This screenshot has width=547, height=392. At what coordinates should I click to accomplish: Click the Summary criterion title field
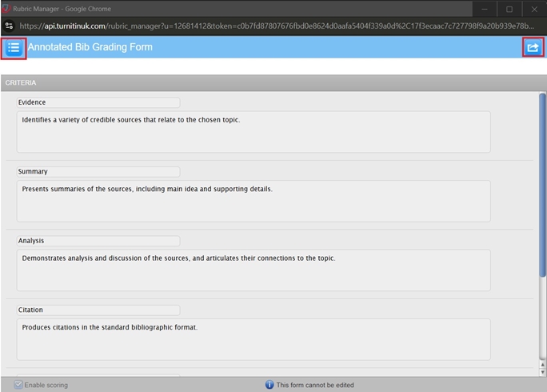[98, 171]
